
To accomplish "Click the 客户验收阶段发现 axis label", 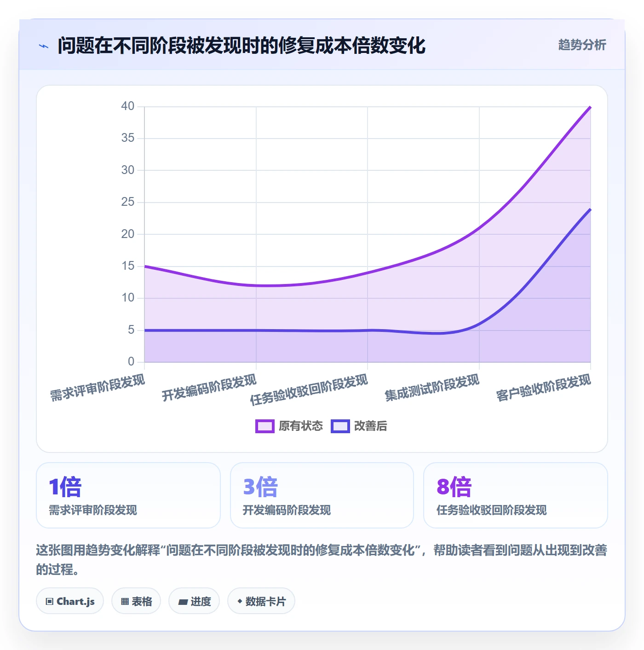I will point(544,388).
